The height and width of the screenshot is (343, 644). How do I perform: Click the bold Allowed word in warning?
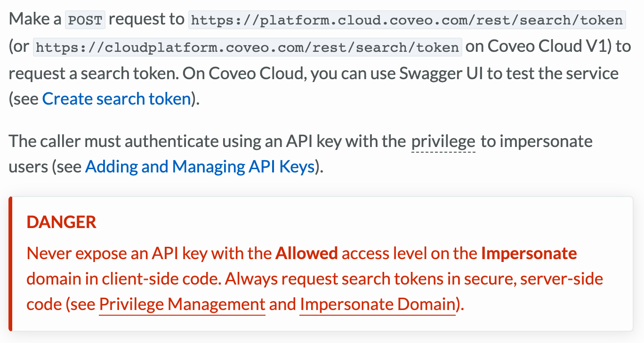coord(306,253)
